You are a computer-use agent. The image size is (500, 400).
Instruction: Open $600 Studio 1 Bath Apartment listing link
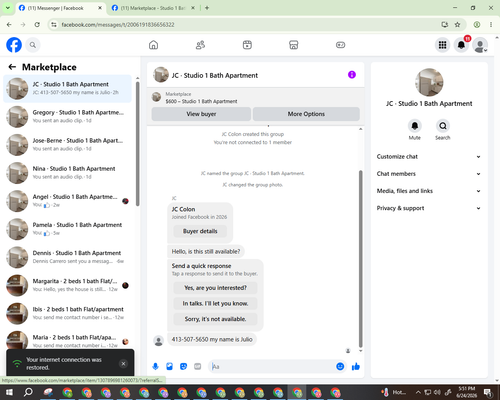point(201,101)
